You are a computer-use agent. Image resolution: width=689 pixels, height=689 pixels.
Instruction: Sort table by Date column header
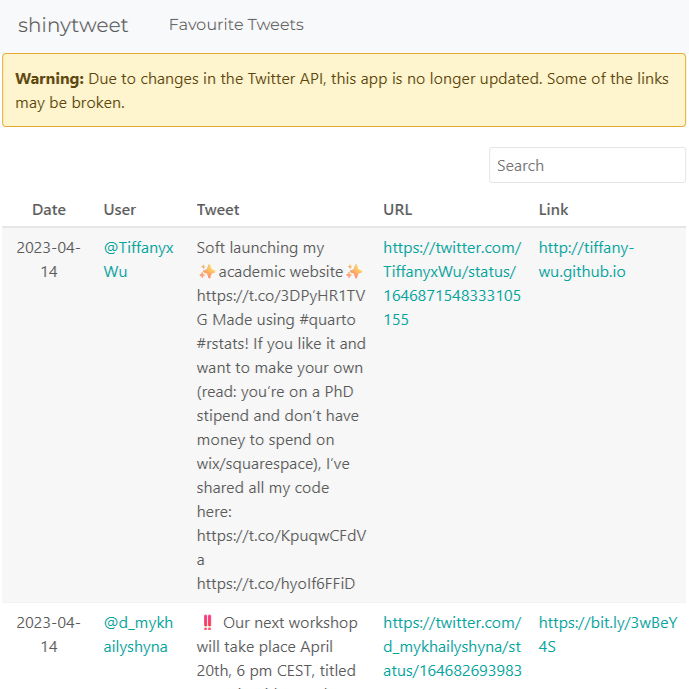(x=49, y=210)
